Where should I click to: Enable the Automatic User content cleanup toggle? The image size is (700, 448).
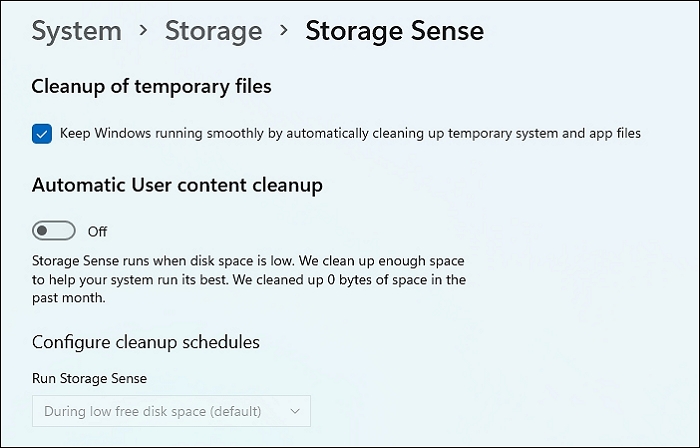pos(54,231)
